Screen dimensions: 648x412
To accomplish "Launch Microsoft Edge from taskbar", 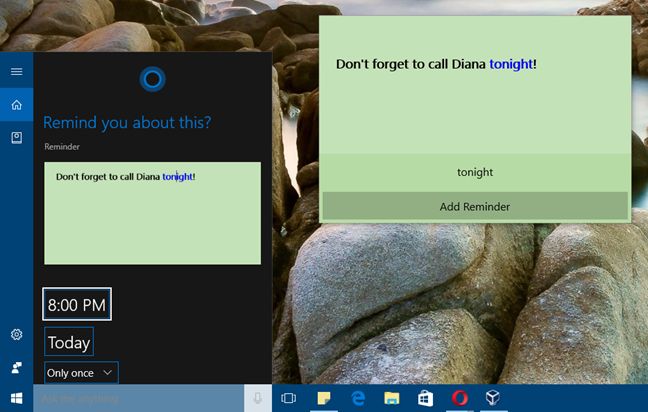I will coord(358,398).
